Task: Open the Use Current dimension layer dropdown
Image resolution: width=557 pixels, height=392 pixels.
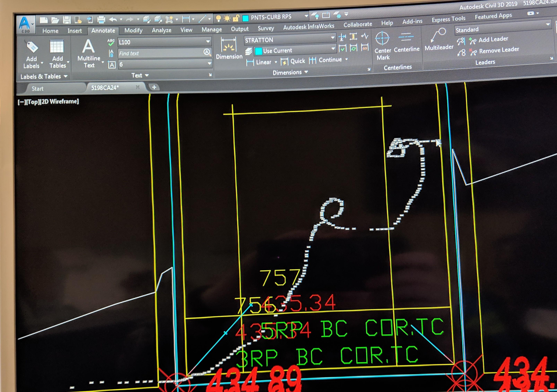Action: (x=333, y=49)
